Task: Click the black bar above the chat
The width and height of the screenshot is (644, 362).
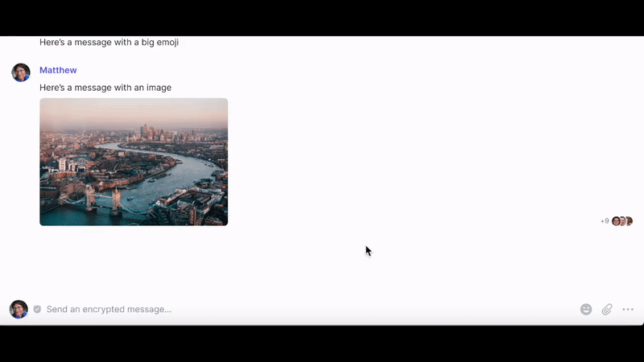Action: click(x=322, y=16)
